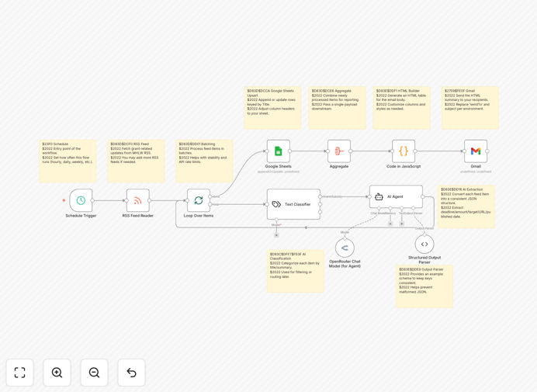Select the Gmail node
Image resolution: width=537 pixels, height=392 pixels.
(x=476, y=151)
